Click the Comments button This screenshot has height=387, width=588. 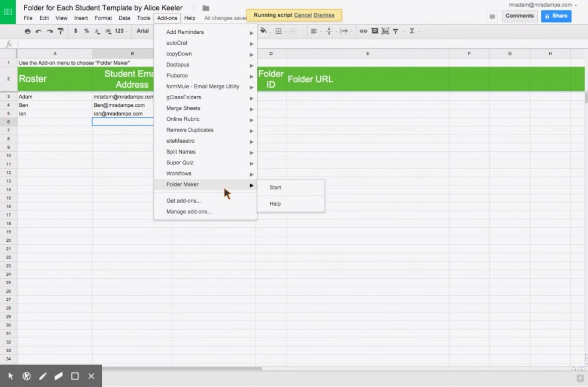520,16
